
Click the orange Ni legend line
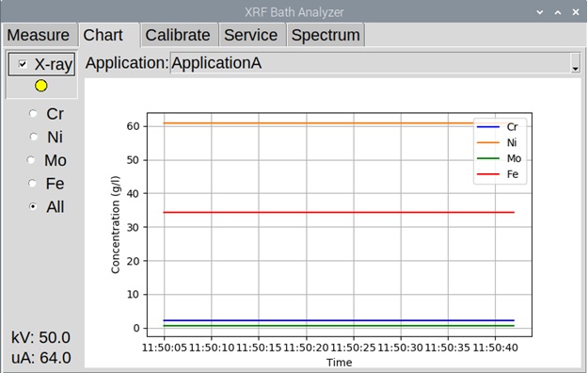click(x=488, y=143)
